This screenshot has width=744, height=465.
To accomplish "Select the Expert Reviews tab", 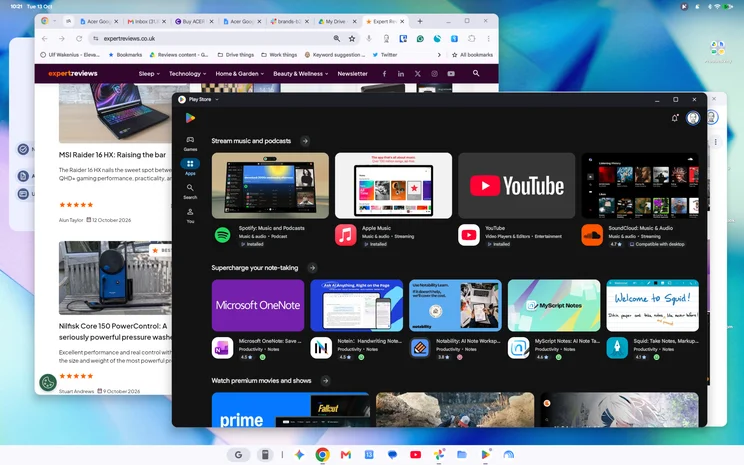I will click(x=385, y=21).
